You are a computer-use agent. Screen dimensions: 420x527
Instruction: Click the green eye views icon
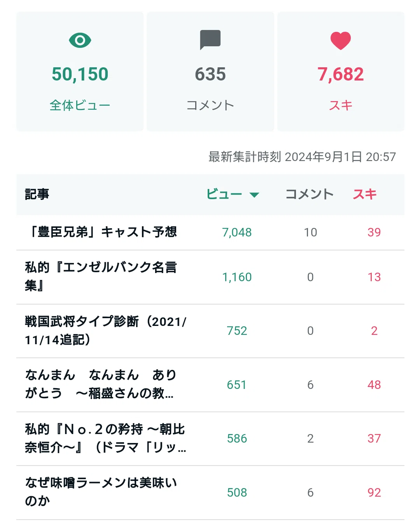[80, 40]
